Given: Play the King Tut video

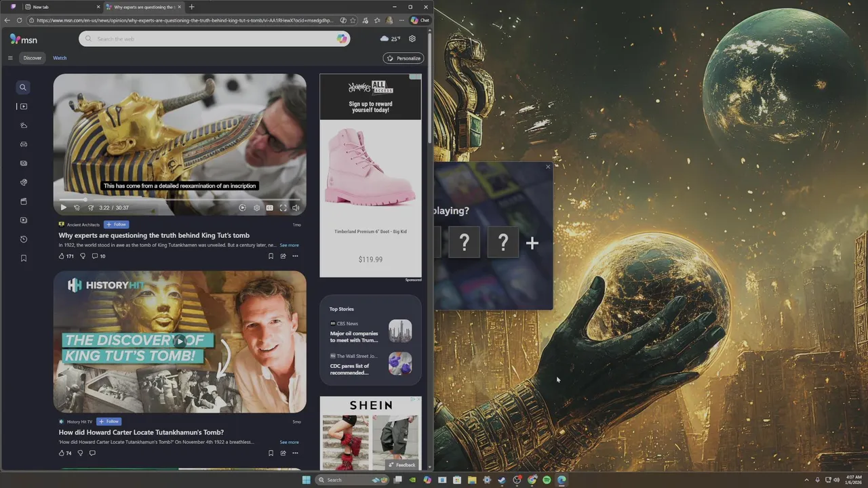Looking at the screenshot, I should [63, 208].
